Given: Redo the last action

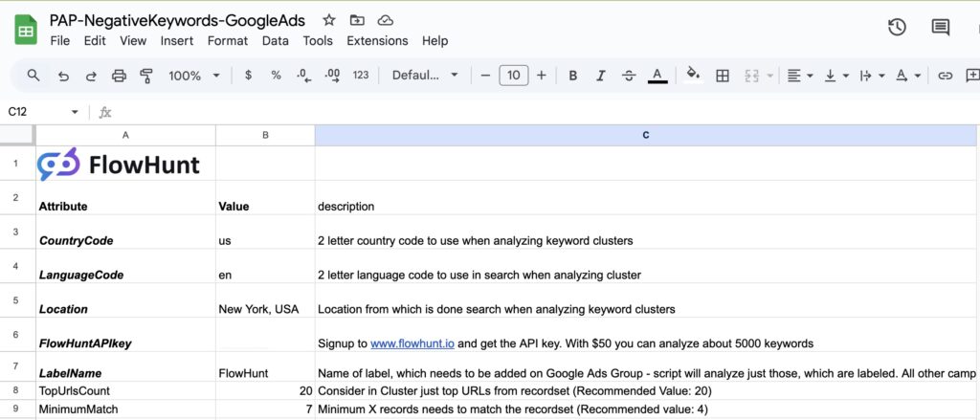Looking at the screenshot, I should point(91,76).
